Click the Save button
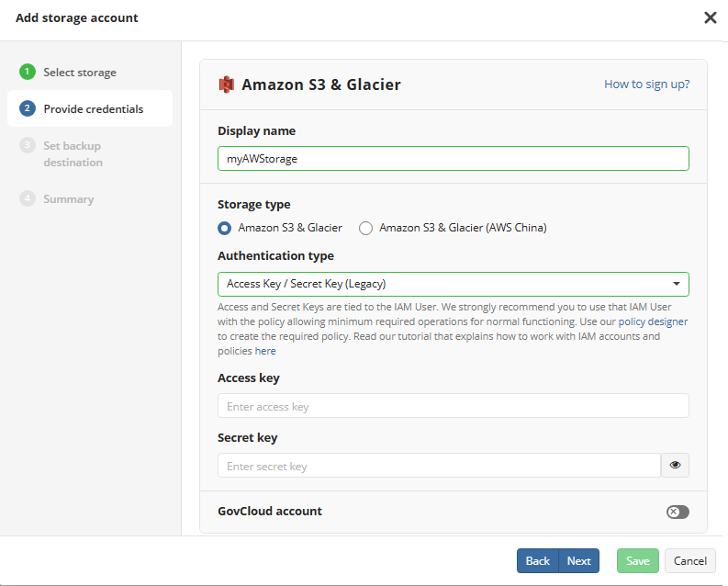Screen dimensions: 728x586 637,561
